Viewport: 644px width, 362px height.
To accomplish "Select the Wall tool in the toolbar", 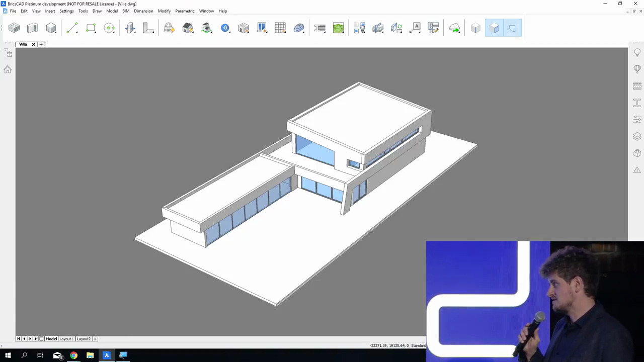I will pos(33,28).
